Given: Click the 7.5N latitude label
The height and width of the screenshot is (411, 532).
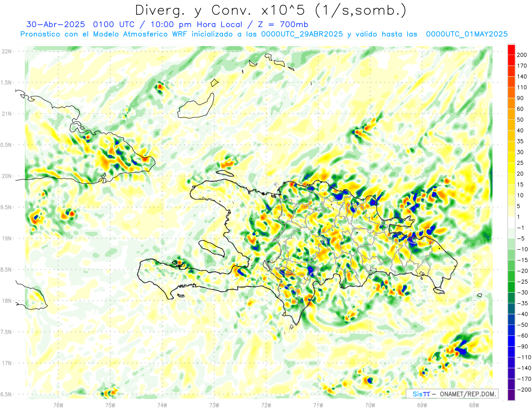Looking at the screenshot, I should coord(6,332).
